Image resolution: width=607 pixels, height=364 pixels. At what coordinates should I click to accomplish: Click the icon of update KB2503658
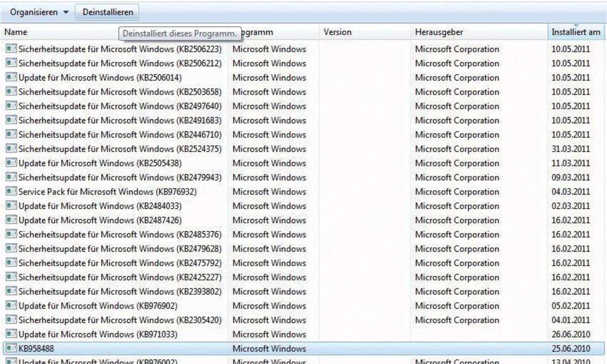pyautogui.click(x=11, y=92)
